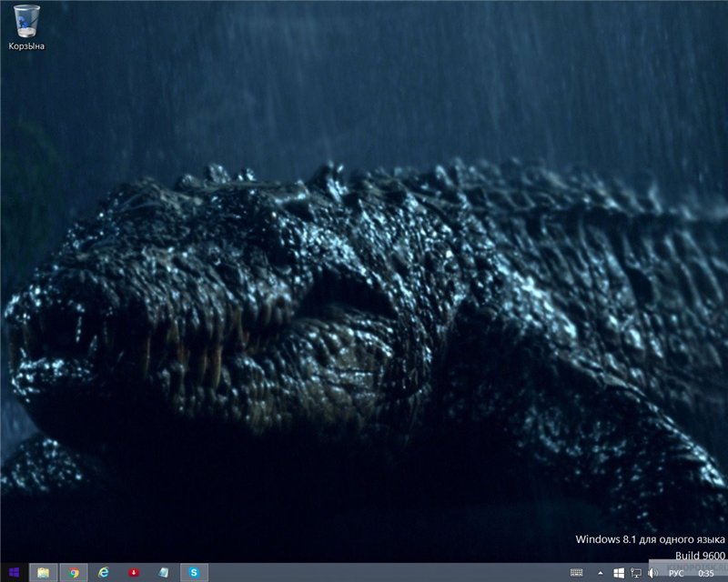The width and height of the screenshot is (728, 582).
Task: Launch Google Chrome from the taskbar
Action: [x=73, y=573]
